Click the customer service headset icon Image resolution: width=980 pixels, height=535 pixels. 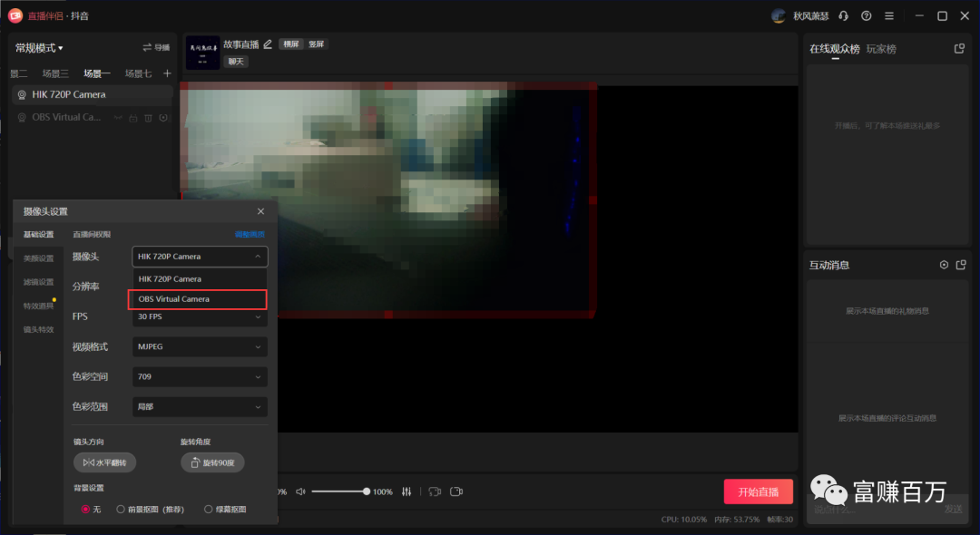point(844,16)
